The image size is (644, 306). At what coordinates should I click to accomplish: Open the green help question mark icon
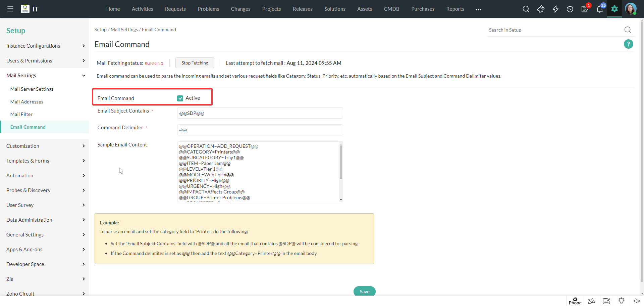pyautogui.click(x=628, y=44)
